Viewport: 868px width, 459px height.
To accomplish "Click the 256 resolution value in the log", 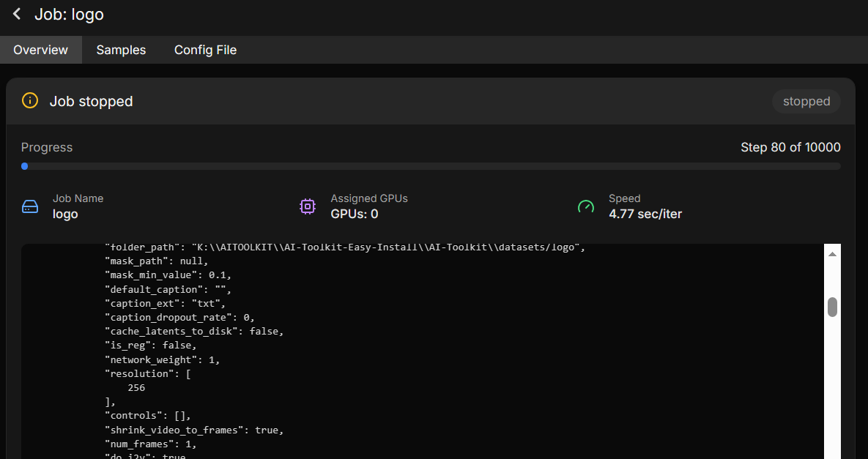I will click(x=136, y=387).
